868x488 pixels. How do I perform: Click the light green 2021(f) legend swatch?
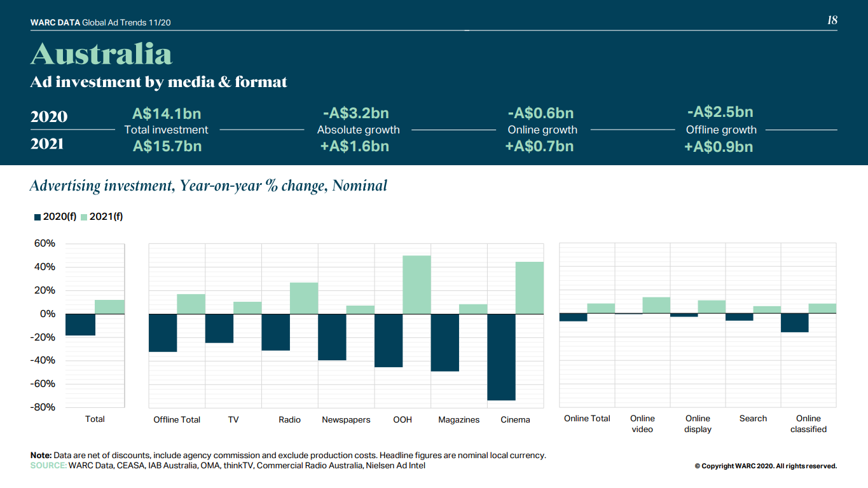84,217
